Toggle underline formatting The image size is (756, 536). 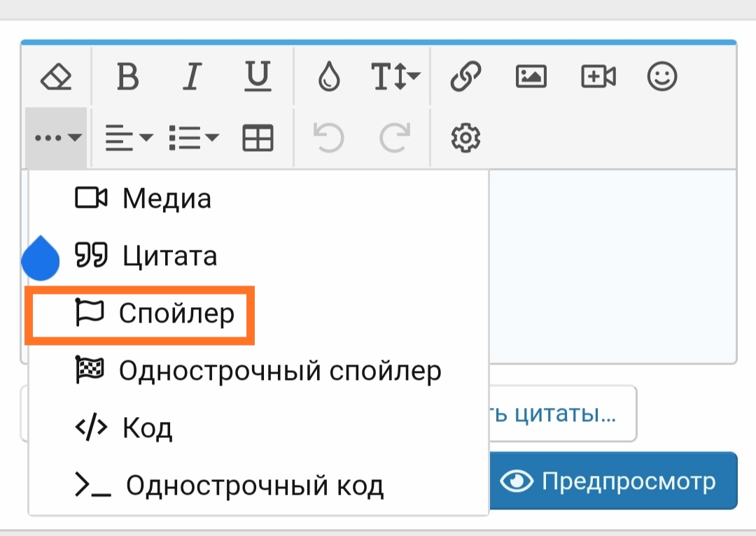[258, 77]
